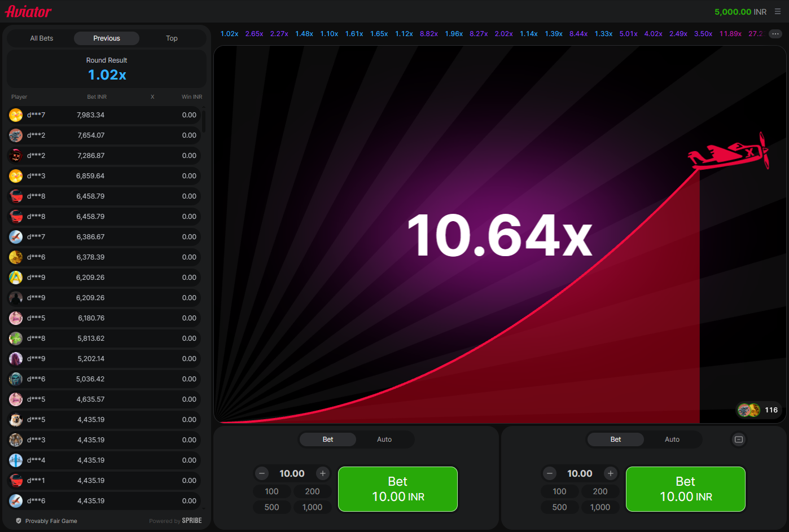Select the 8.82x result in history bar
The image size is (789, 532).
[x=429, y=34]
